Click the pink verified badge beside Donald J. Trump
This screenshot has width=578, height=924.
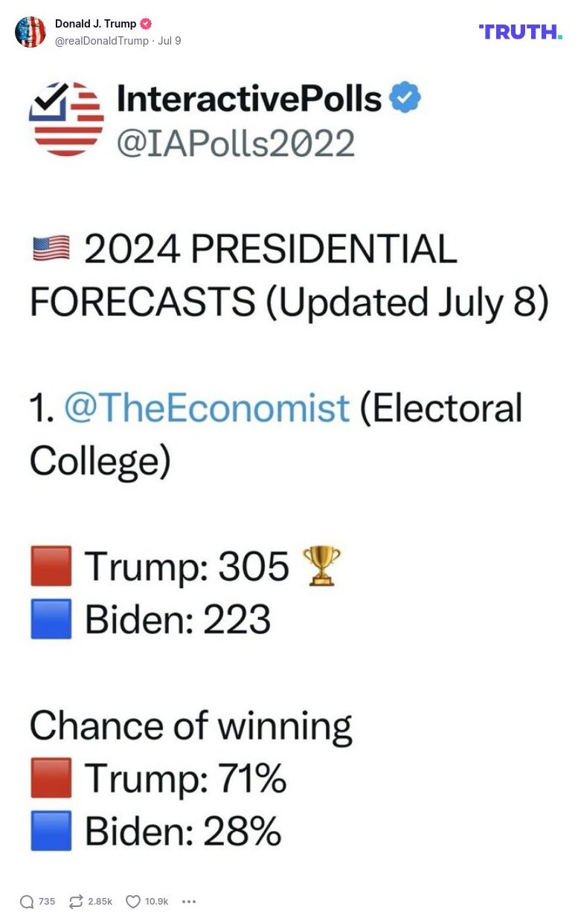point(146,23)
